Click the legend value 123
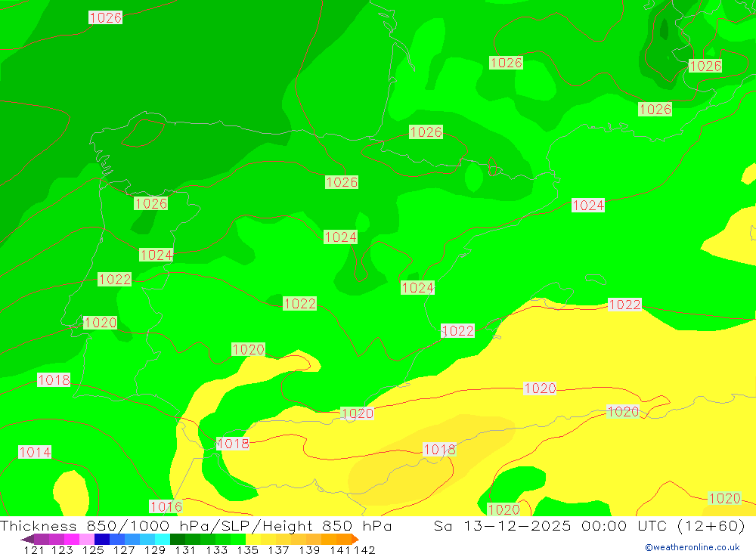The image size is (756, 554). pyautogui.click(x=62, y=549)
